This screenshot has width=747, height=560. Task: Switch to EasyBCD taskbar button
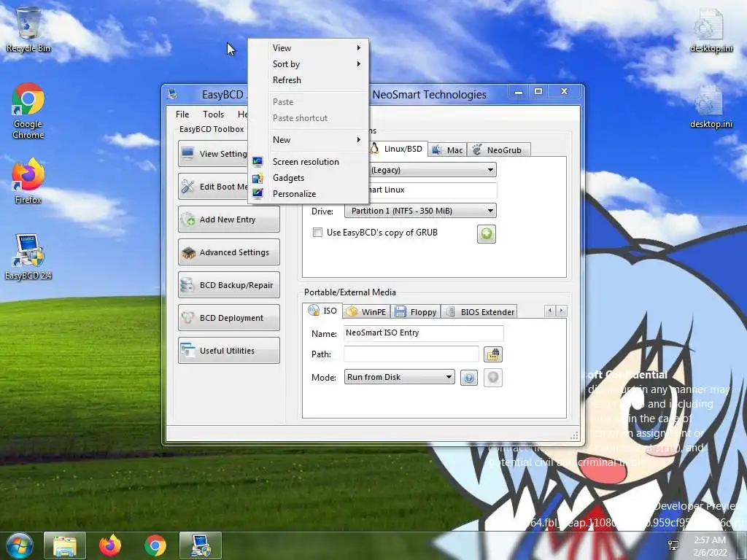pos(201,545)
